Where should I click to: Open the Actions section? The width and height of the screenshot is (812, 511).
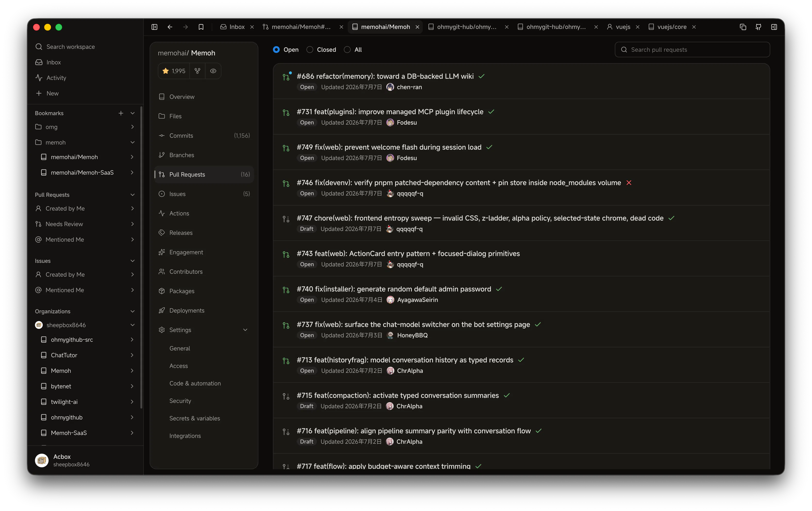click(204, 213)
